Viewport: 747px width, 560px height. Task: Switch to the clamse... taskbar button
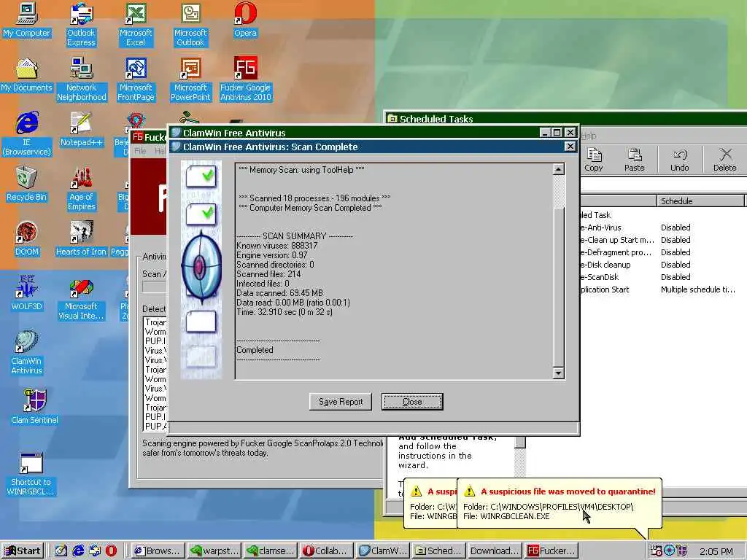(x=270, y=551)
